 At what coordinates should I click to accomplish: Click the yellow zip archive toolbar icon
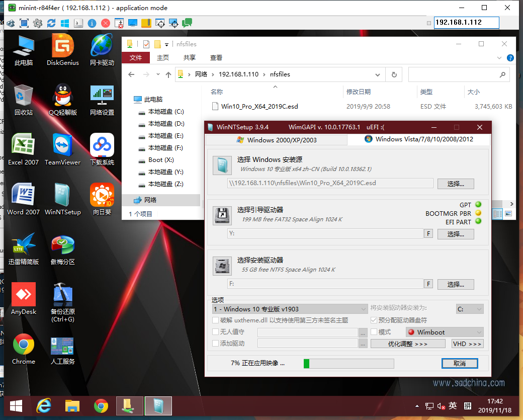pyautogui.click(x=146, y=23)
